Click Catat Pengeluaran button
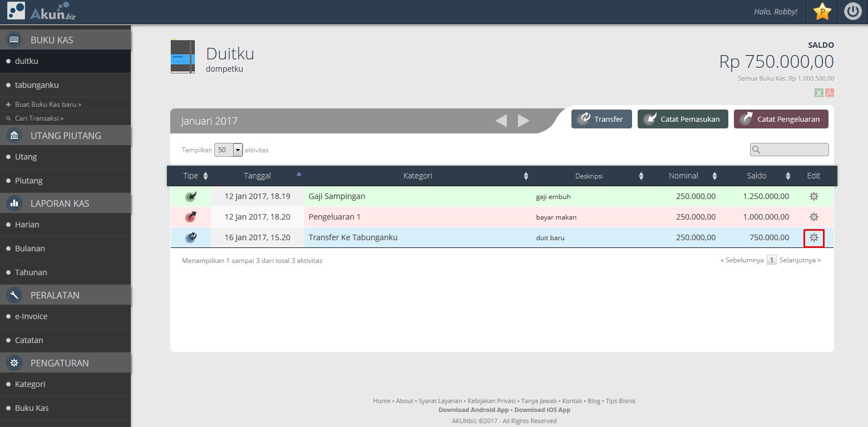Screen dimensions: 868x427 tap(781, 119)
